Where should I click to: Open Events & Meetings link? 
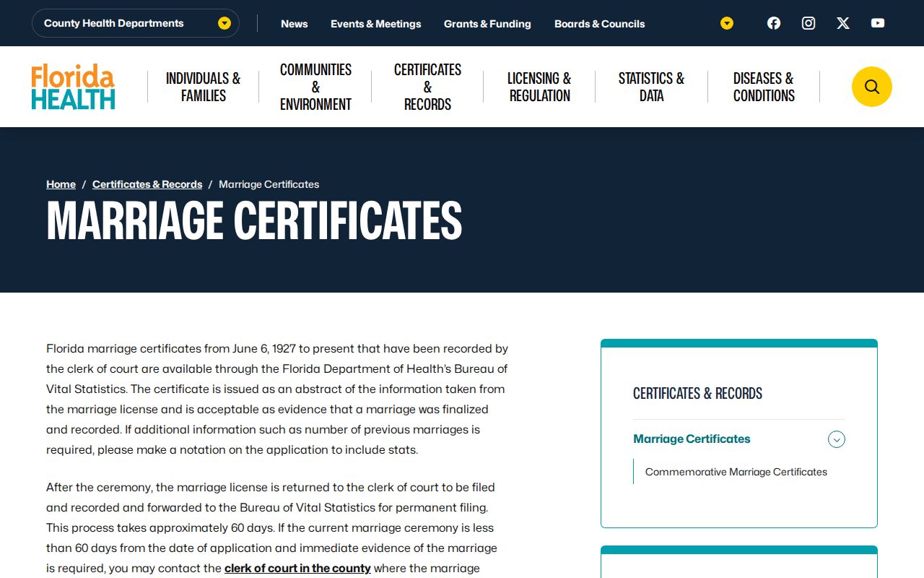pyautogui.click(x=376, y=24)
